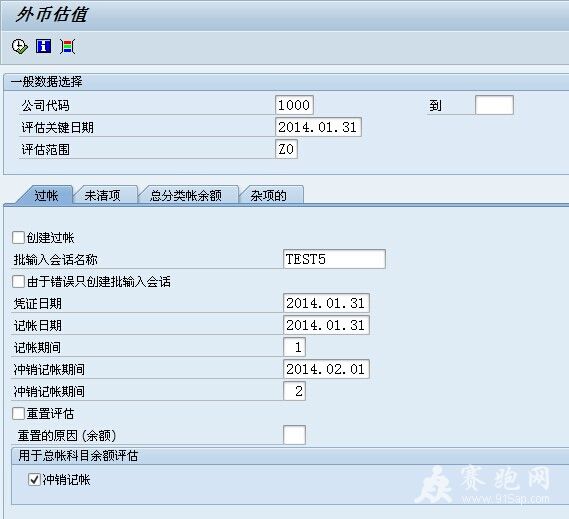
Task: Click the 评估范围 field containing Z0
Action: (286, 149)
